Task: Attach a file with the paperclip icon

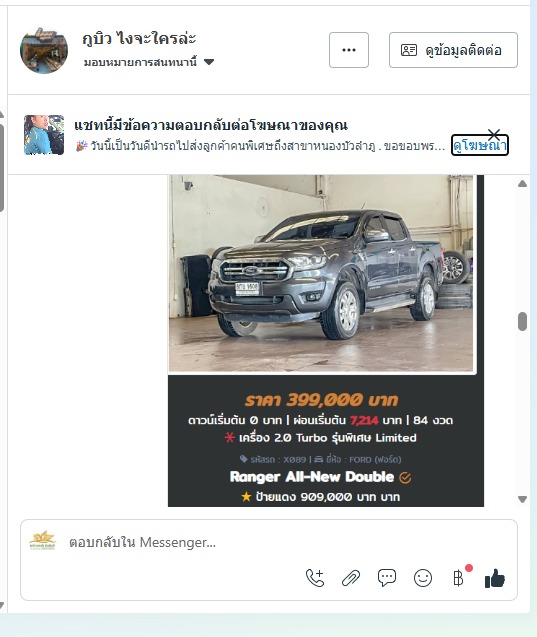Action: pos(351,578)
